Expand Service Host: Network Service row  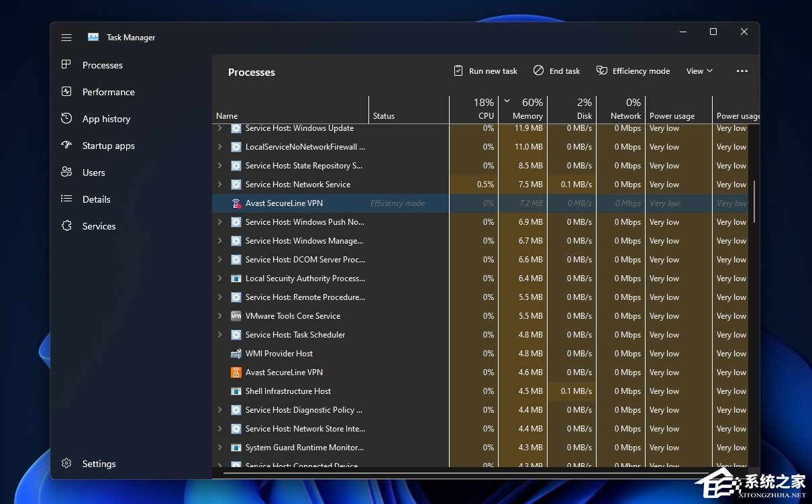click(x=220, y=185)
